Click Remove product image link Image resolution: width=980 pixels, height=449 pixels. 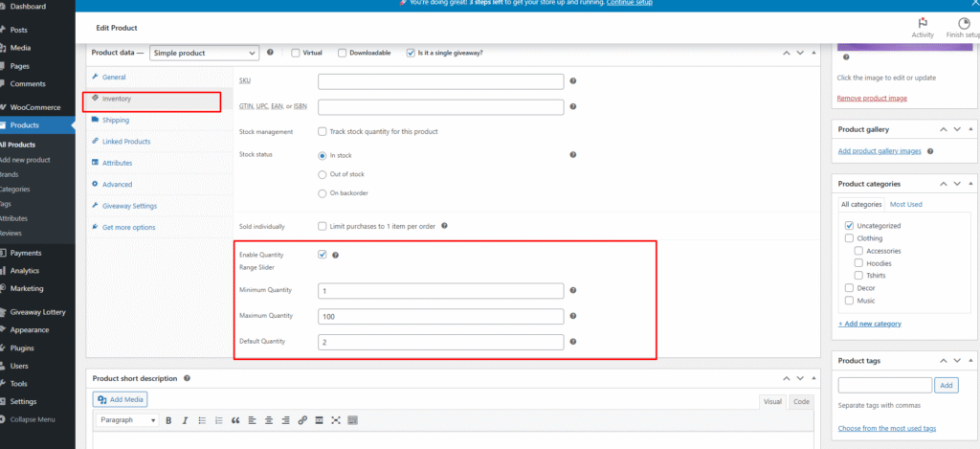tap(872, 98)
